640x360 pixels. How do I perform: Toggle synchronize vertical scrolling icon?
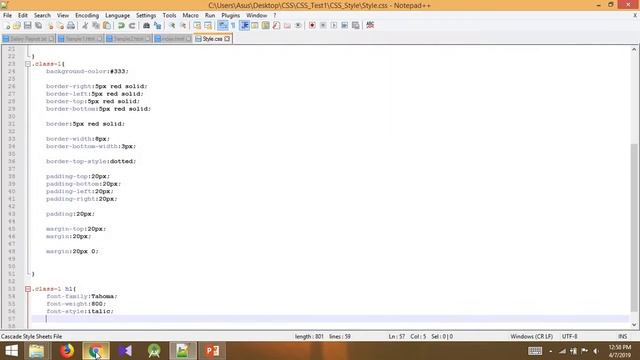[x=197, y=25]
